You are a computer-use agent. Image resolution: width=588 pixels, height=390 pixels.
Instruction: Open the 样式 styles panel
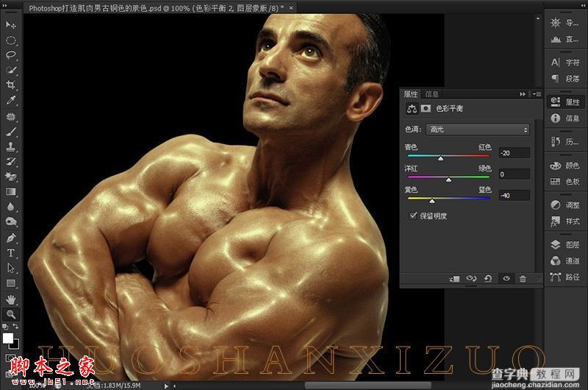point(565,221)
